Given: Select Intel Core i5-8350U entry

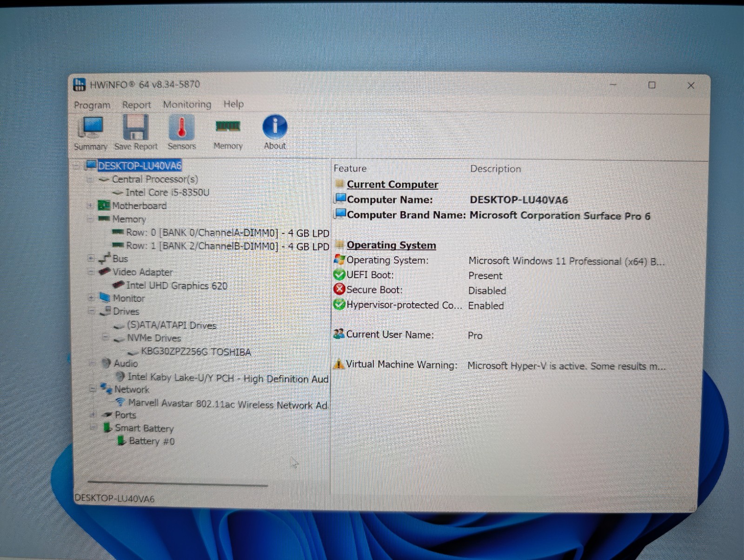Looking at the screenshot, I should 167,193.
